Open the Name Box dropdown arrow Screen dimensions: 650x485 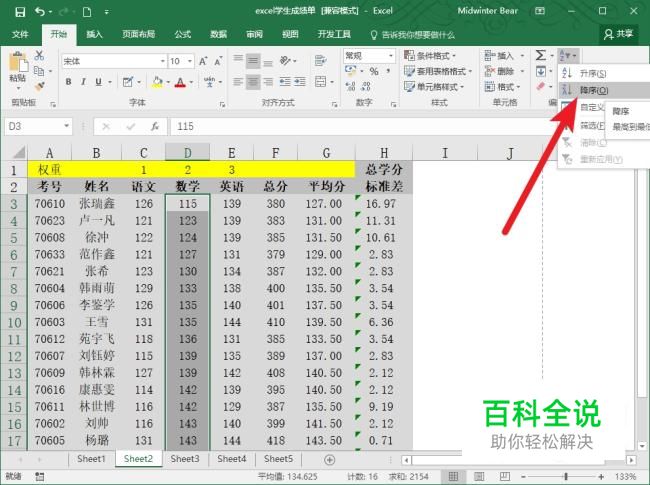[66, 126]
